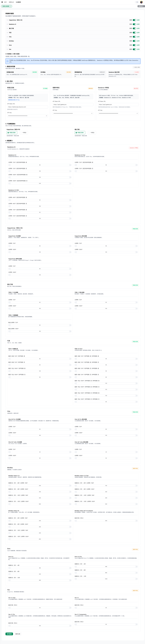Increase the Veo 3.1 Components fixed price

(136, 624)
